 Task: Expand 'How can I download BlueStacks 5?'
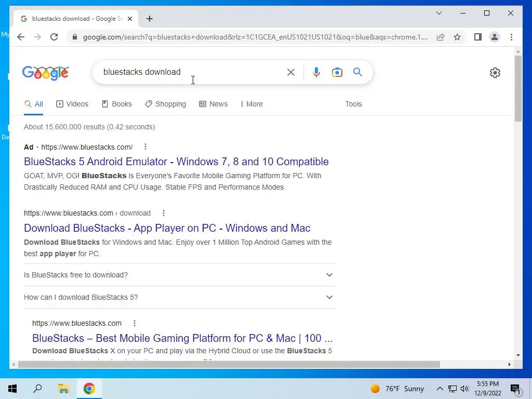click(x=179, y=297)
